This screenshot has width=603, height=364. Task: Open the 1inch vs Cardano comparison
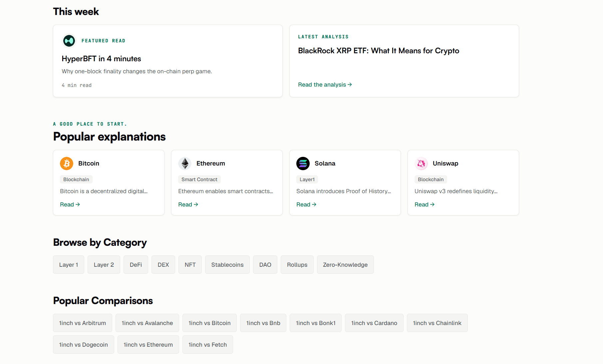374,323
